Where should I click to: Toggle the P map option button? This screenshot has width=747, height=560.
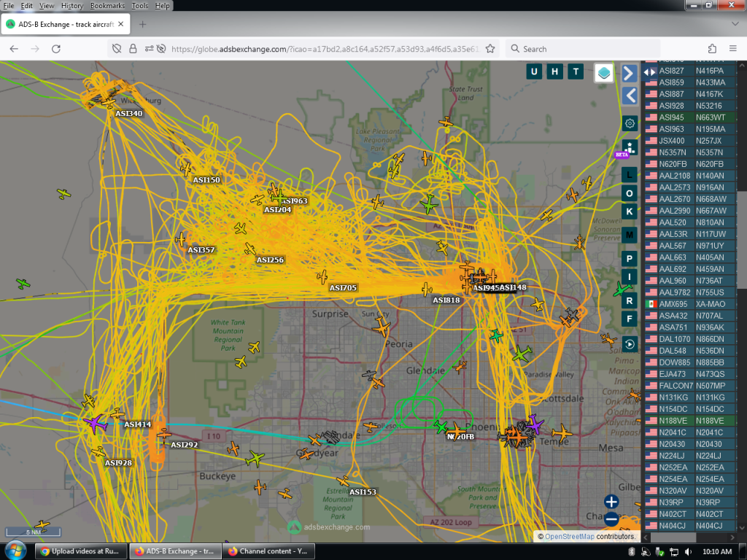click(630, 259)
